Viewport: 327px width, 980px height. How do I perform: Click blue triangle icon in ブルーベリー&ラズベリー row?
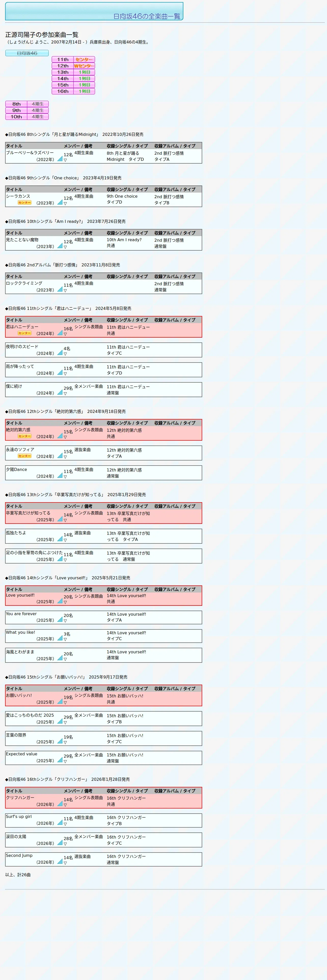point(60,159)
